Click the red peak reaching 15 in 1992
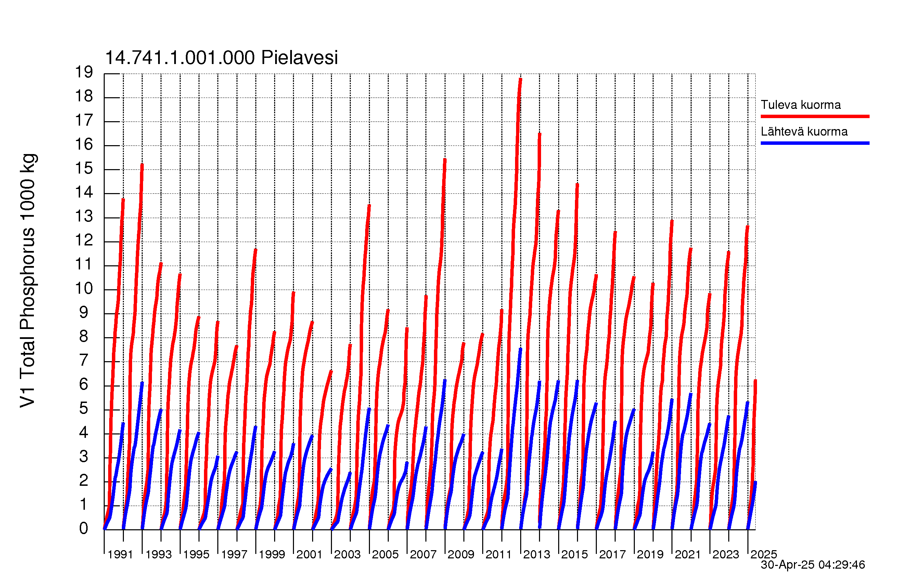Screen dimensions: 924x582 (142, 165)
